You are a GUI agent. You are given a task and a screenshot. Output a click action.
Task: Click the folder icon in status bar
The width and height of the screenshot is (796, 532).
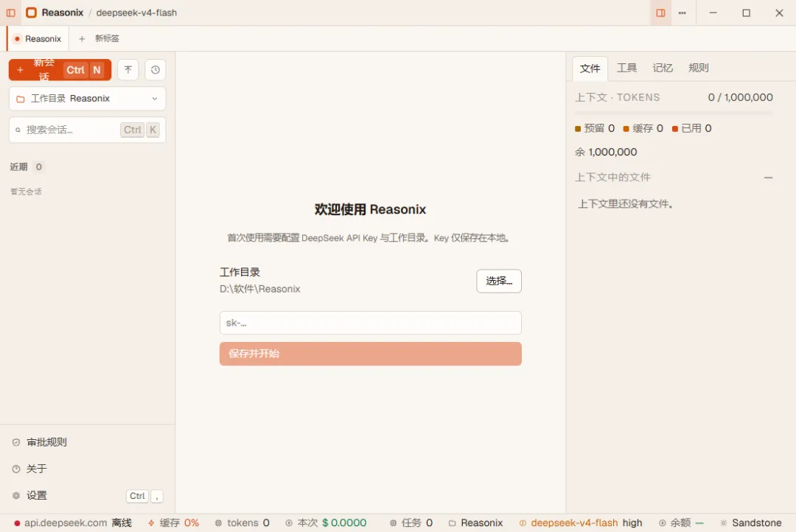point(452,523)
